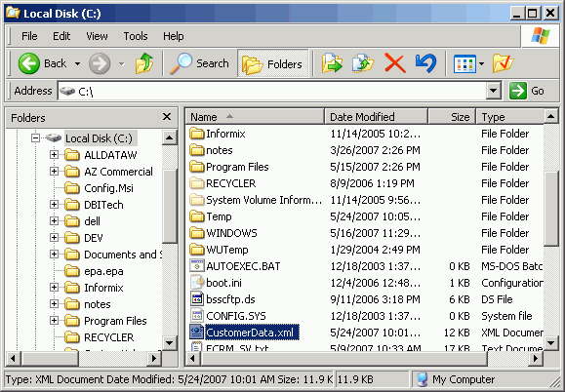The width and height of the screenshot is (565, 392).
Task: Go up one folder level icon
Action: [x=144, y=63]
